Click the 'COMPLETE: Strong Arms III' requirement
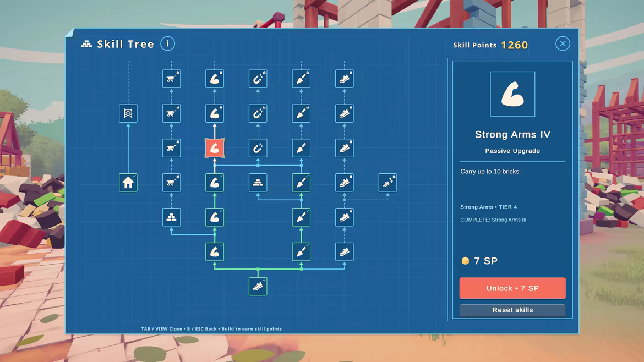 [x=493, y=220]
